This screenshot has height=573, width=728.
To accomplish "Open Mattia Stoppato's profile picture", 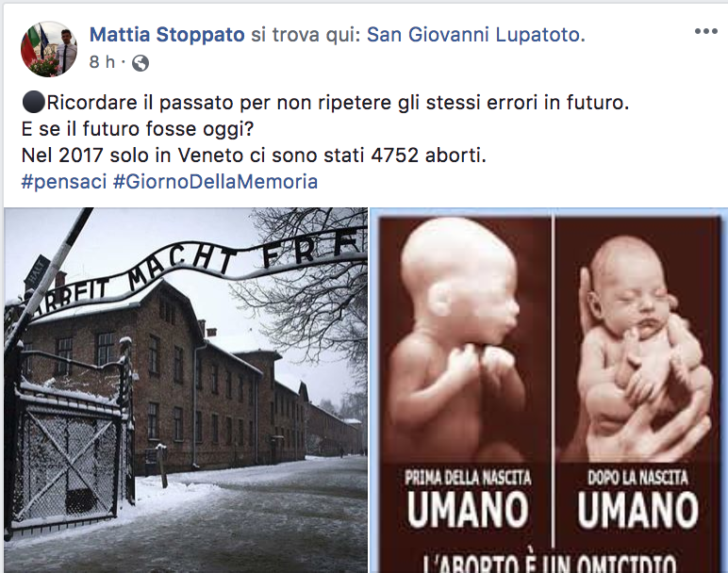I will pyautogui.click(x=49, y=49).
